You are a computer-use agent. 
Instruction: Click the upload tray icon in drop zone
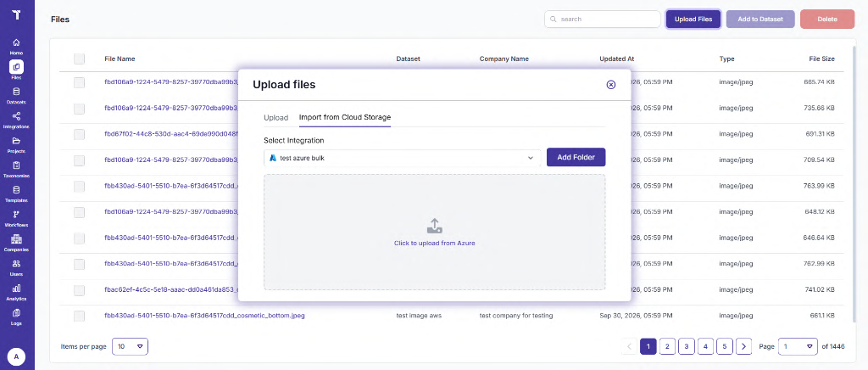(x=435, y=226)
